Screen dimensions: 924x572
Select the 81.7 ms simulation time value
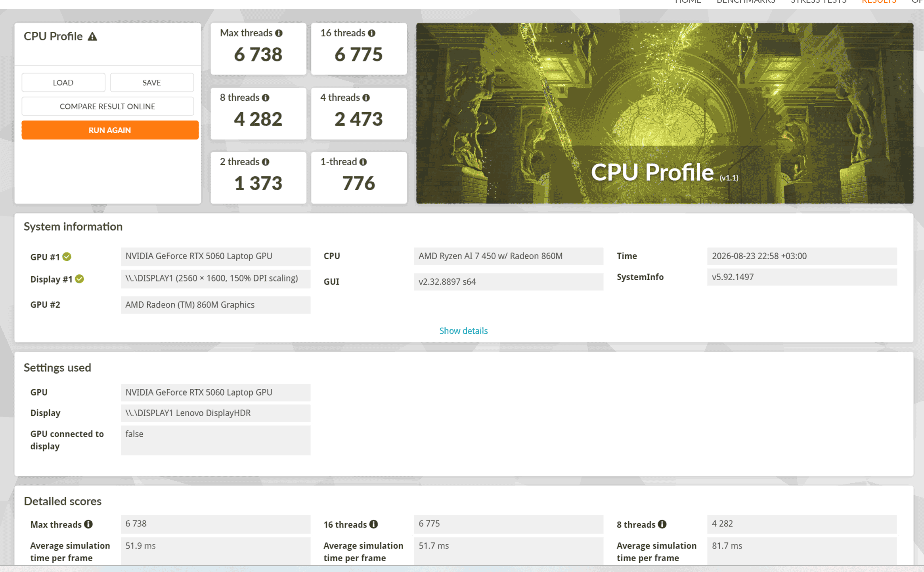[802, 551]
